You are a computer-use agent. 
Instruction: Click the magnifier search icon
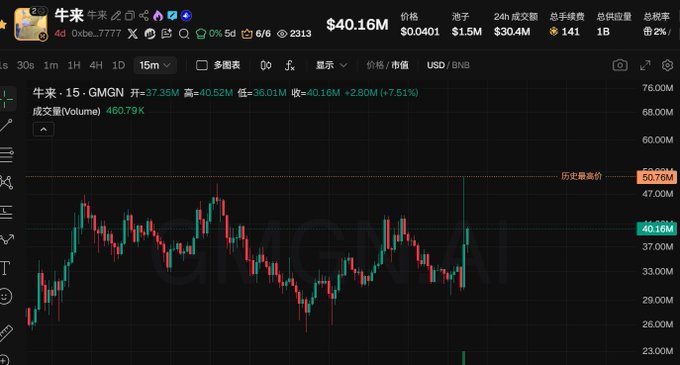point(184,34)
